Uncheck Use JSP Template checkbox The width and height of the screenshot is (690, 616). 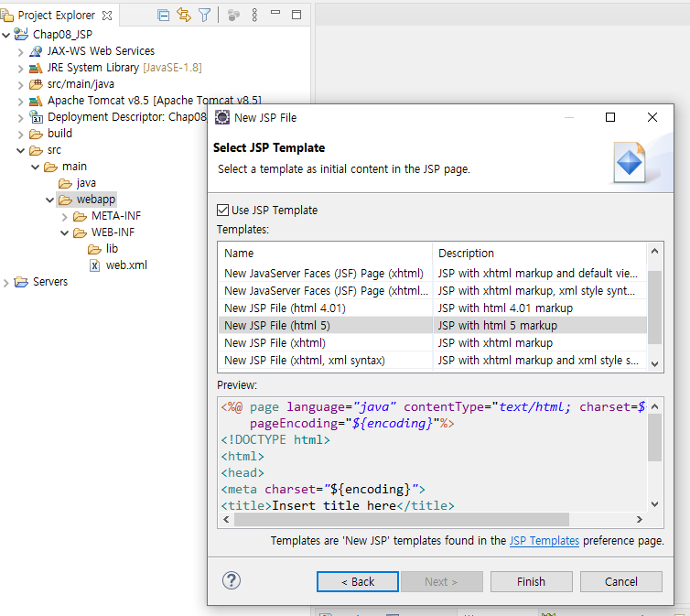[x=222, y=211]
